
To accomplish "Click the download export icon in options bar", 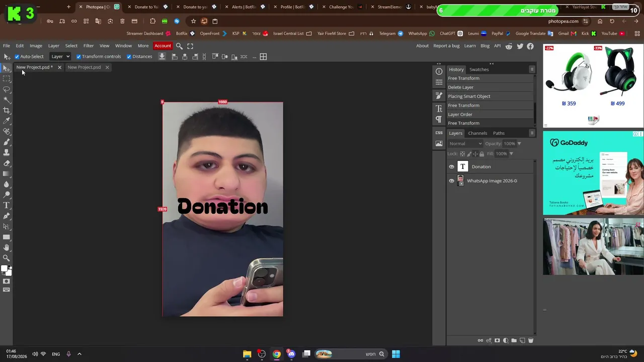I will click(x=162, y=56).
